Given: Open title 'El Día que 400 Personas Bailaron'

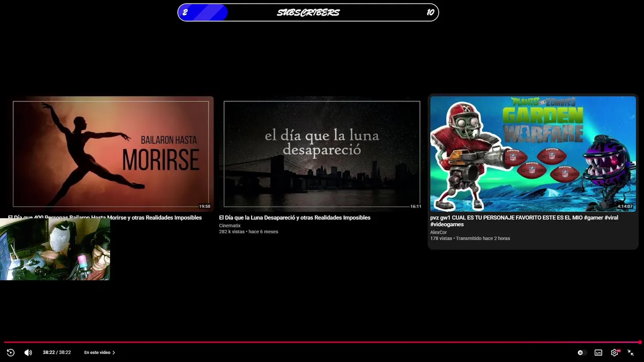Looking at the screenshot, I should 105,218.
